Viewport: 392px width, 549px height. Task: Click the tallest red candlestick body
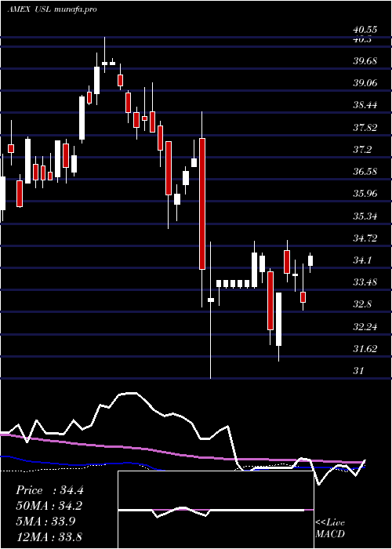pyautogui.click(x=202, y=204)
